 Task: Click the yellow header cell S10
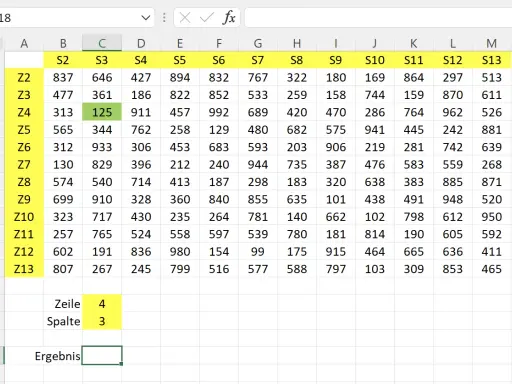click(375, 60)
